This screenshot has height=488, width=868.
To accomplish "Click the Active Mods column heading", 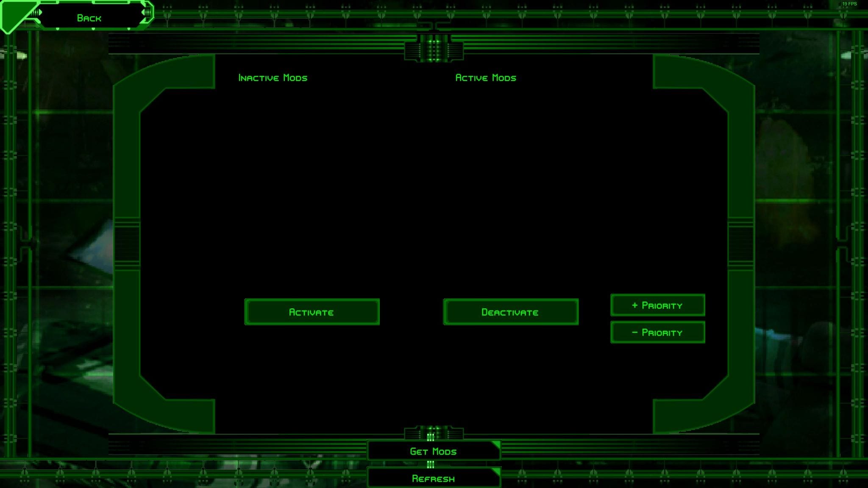I will coord(486,78).
